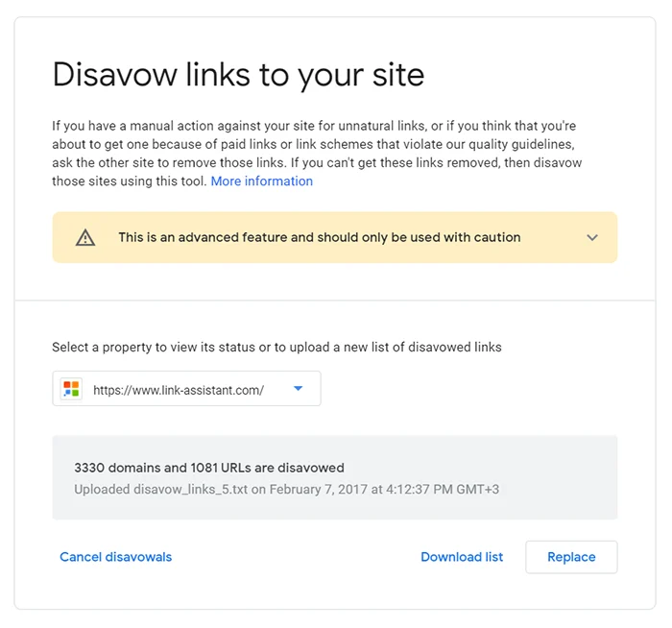Click the Select a property instruction label
The height and width of the screenshot is (628, 672).
coord(276,347)
